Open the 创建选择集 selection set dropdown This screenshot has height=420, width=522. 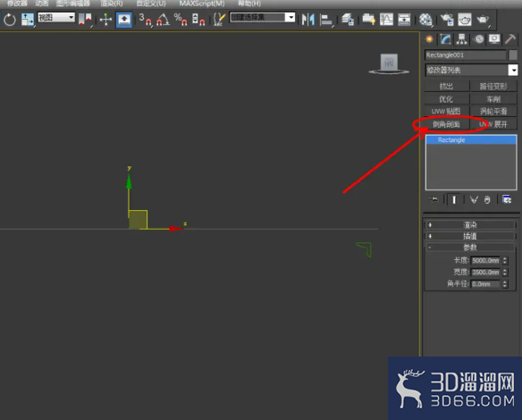(262, 17)
